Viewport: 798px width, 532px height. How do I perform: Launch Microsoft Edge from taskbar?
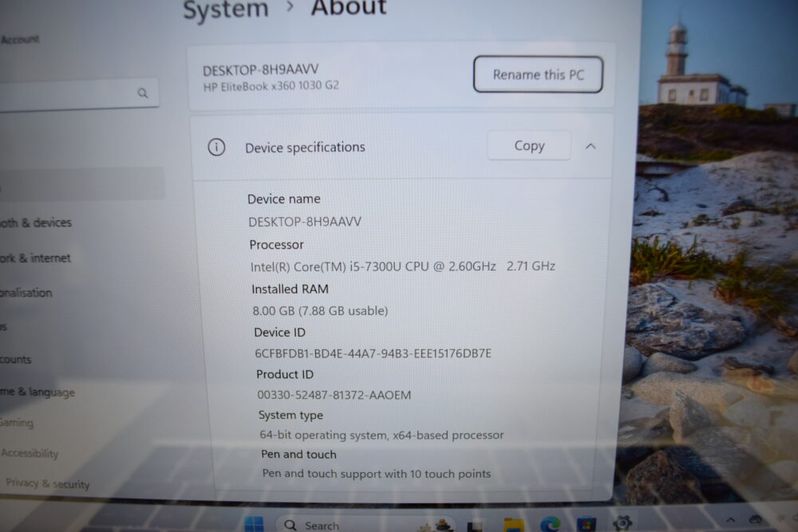point(550,523)
